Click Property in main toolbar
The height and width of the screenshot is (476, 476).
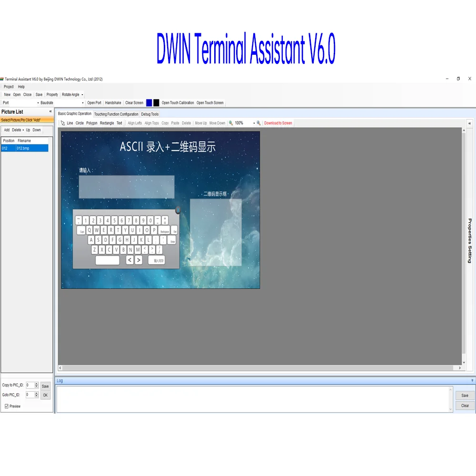click(x=52, y=95)
